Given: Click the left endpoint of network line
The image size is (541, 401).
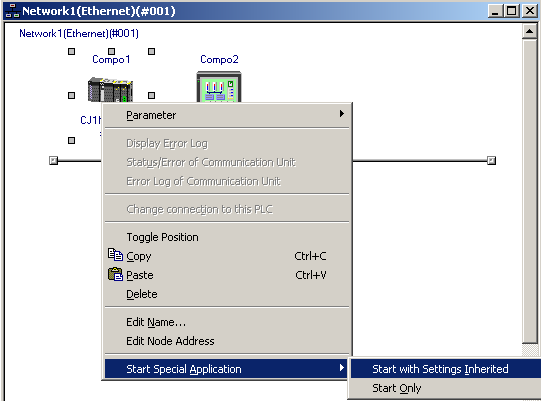Looking at the screenshot, I should pos(53,160).
